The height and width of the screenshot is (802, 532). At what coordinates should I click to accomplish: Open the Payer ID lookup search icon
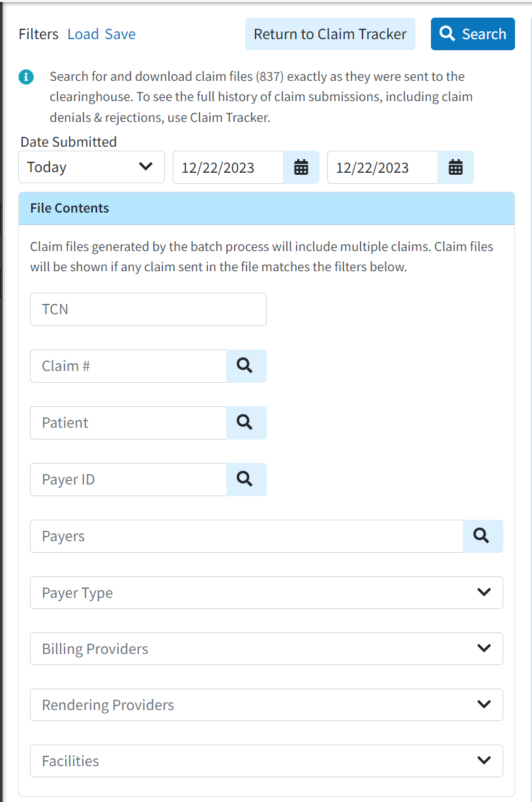pyautogui.click(x=246, y=479)
